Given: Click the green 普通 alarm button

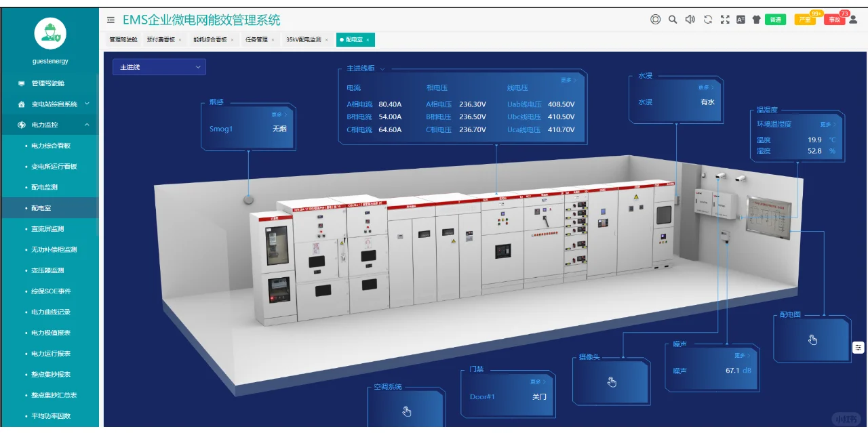Looking at the screenshot, I should point(775,20).
